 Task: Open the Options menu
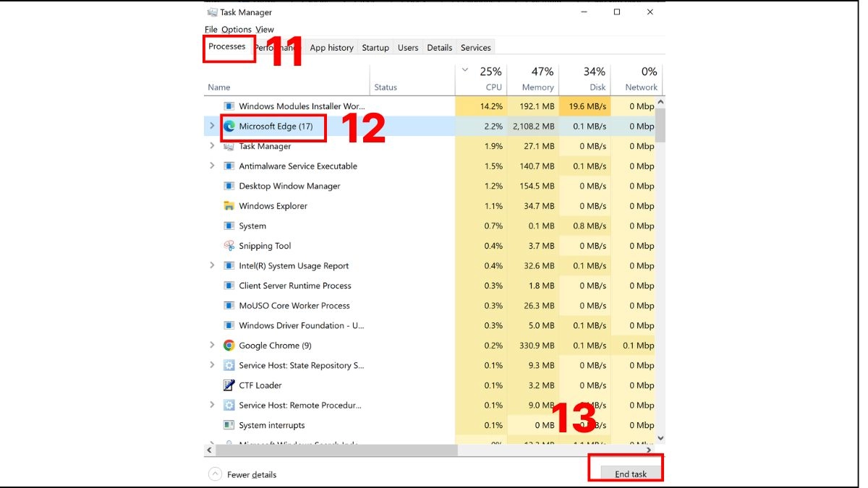pyautogui.click(x=237, y=30)
